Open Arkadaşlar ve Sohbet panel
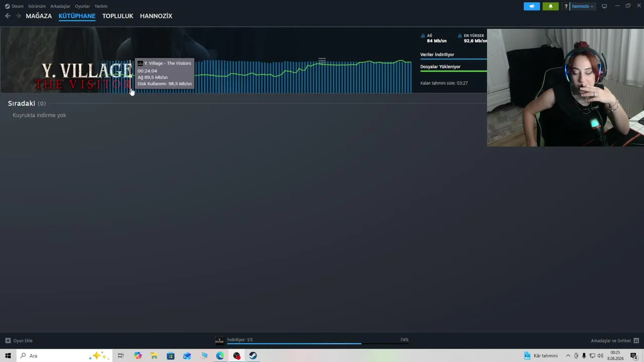Screen dimensions: 644x362 coord(611,340)
